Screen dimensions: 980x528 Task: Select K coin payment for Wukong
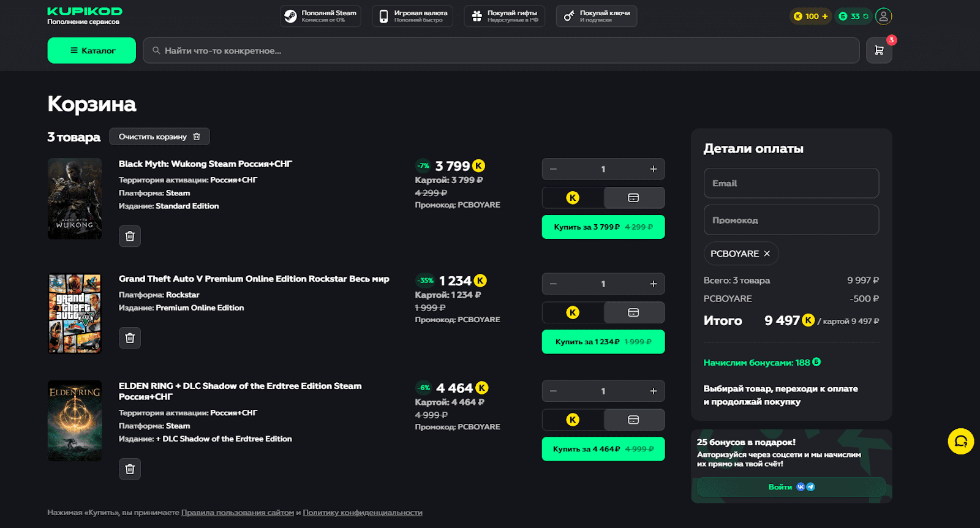point(573,198)
